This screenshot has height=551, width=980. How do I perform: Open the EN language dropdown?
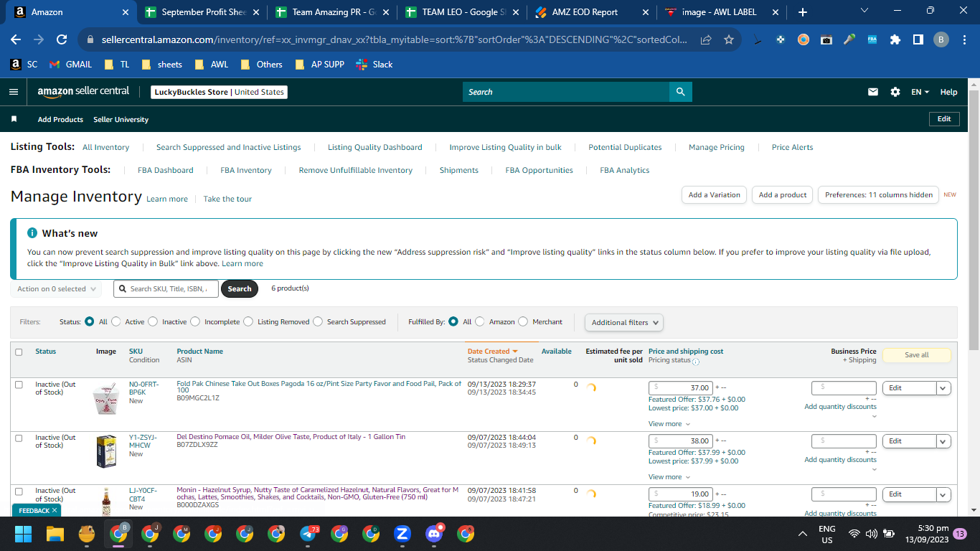click(920, 92)
